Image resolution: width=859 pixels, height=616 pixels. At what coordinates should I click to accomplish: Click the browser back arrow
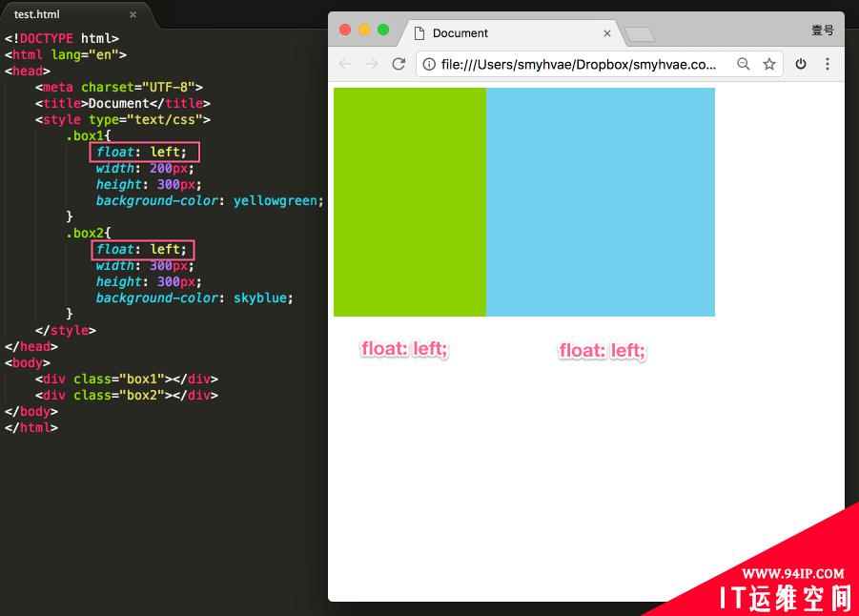(345, 64)
